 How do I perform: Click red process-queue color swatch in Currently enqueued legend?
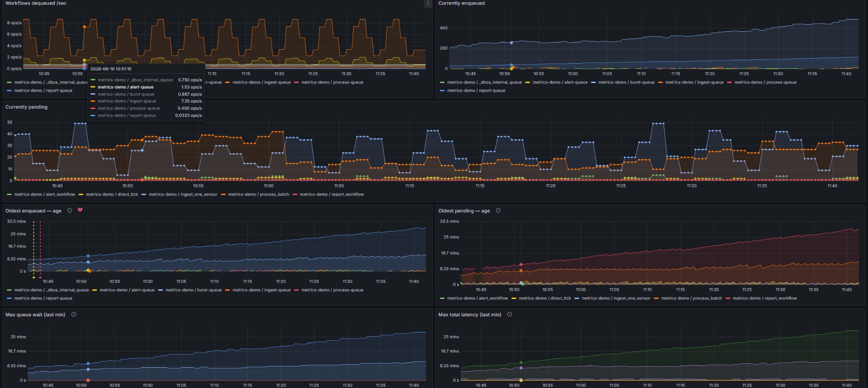[x=729, y=83]
